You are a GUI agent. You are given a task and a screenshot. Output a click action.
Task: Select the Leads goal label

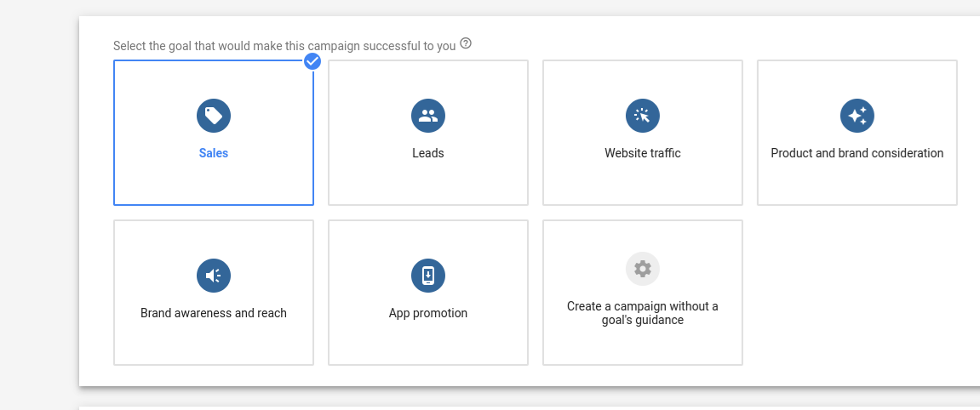pos(428,153)
